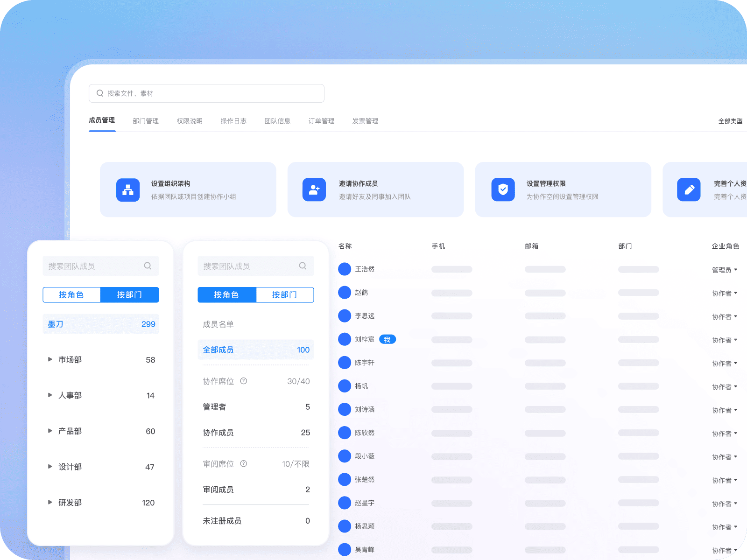Click the blue 我 badge next to 刘梓宸
Screen dimensions: 747x560
point(388,340)
